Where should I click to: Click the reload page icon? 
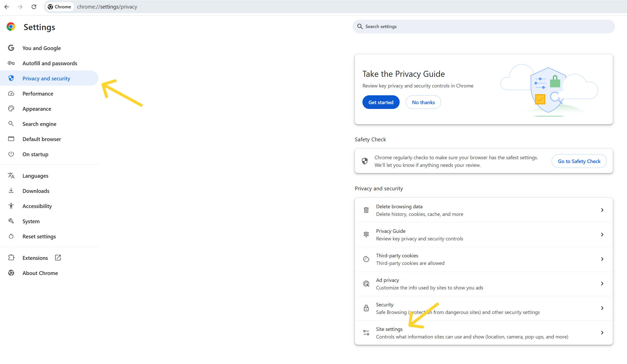click(x=34, y=7)
